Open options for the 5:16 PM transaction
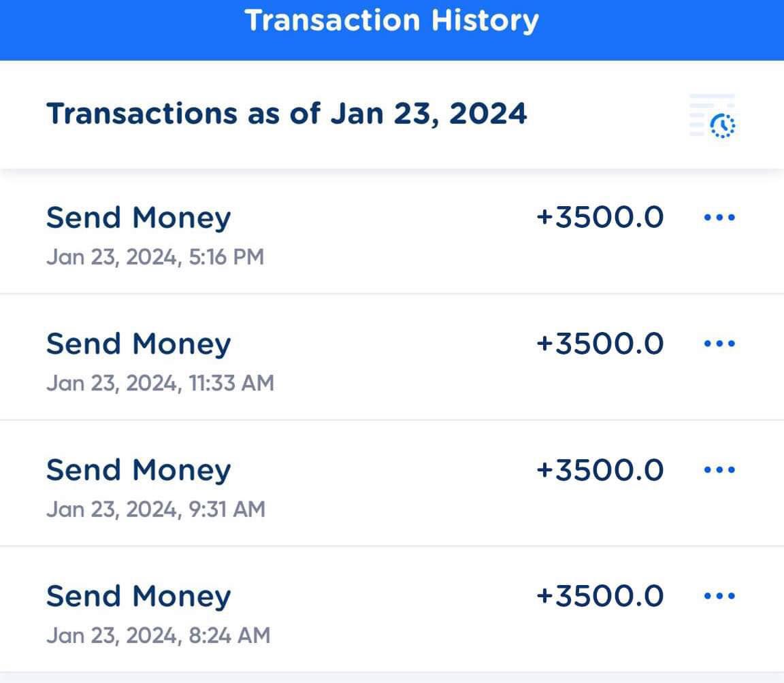Screen dimensions: 784x683 click(719, 218)
